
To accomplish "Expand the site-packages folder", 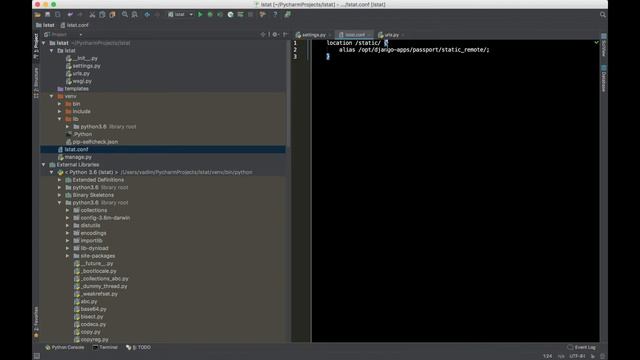I will [68, 256].
